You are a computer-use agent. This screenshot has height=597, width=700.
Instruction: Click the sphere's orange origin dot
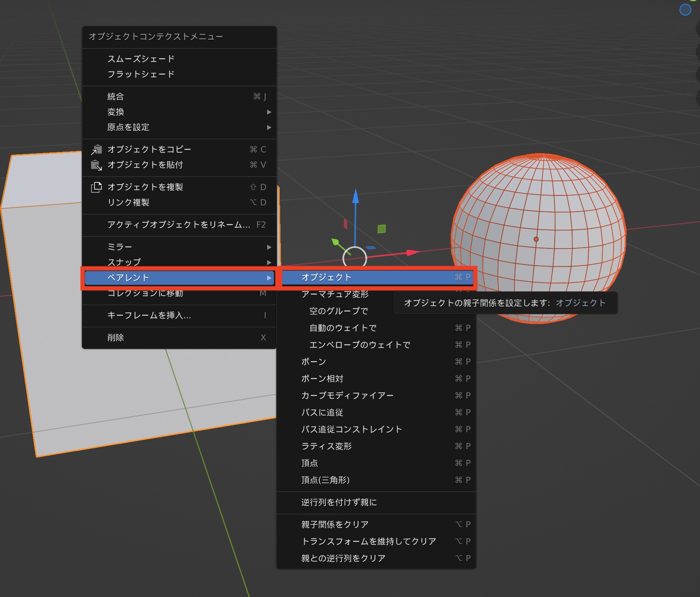tap(536, 239)
